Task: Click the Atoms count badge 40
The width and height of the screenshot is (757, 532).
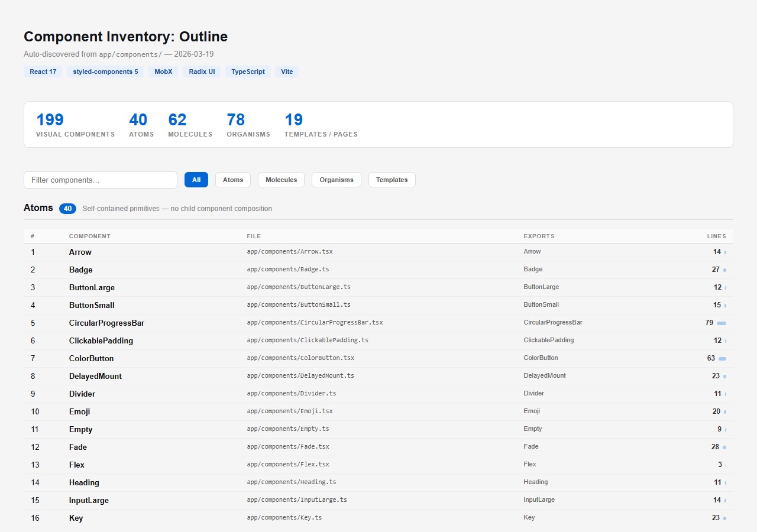Action: point(67,209)
